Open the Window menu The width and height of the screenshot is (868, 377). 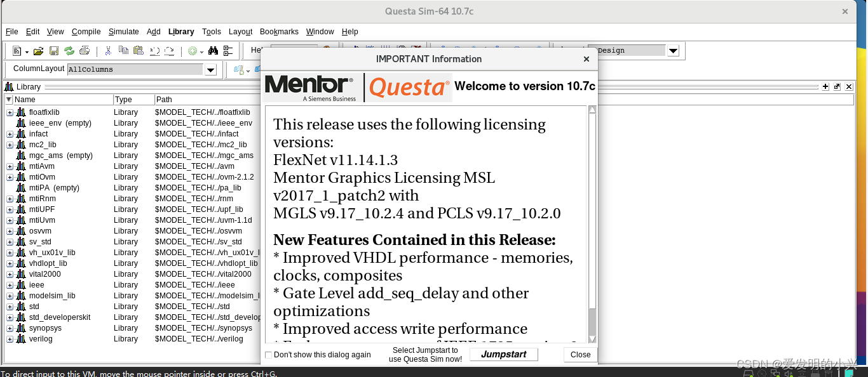320,32
